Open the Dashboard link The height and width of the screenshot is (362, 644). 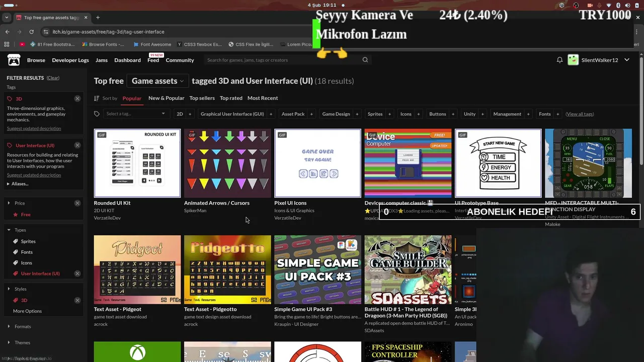click(x=127, y=60)
